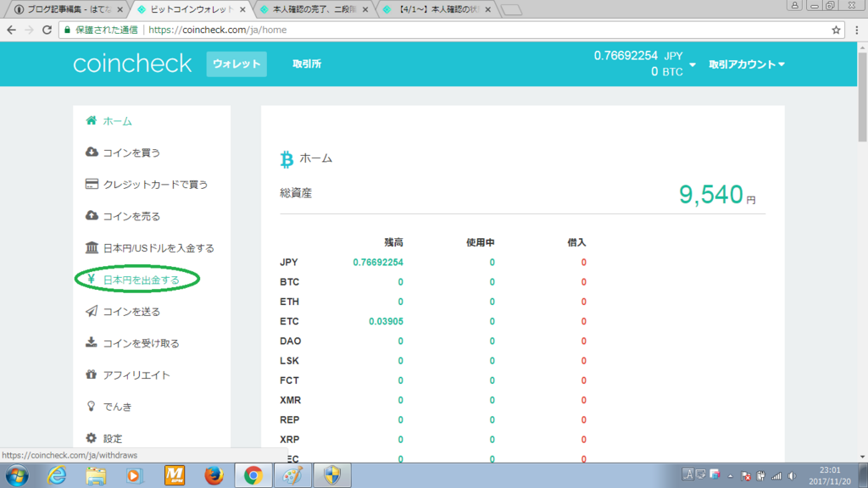The height and width of the screenshot is (488, 868).
Task: Open the 取引アカウント dropdown
Action: [x=747, y=64]
